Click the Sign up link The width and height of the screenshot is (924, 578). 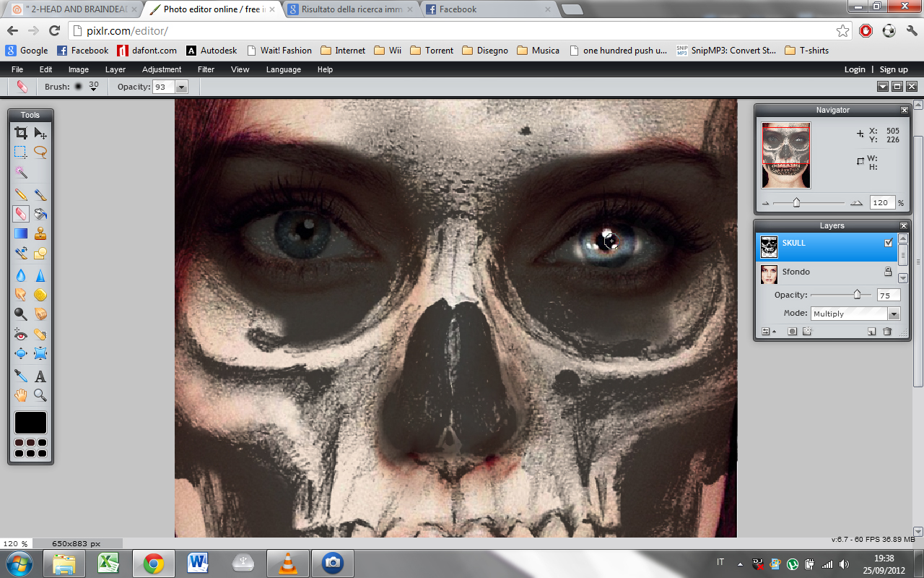pyautogui.click(x=894, y=69)
